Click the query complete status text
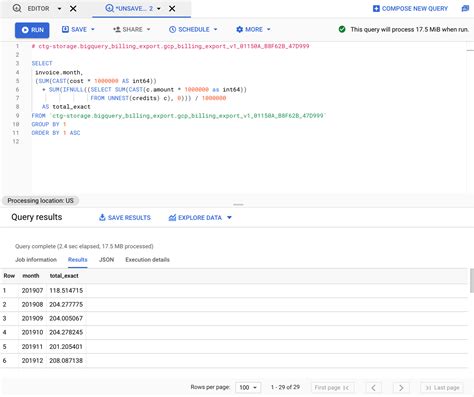This screenshot has width=474, height=397. click(x=84, y=246)
